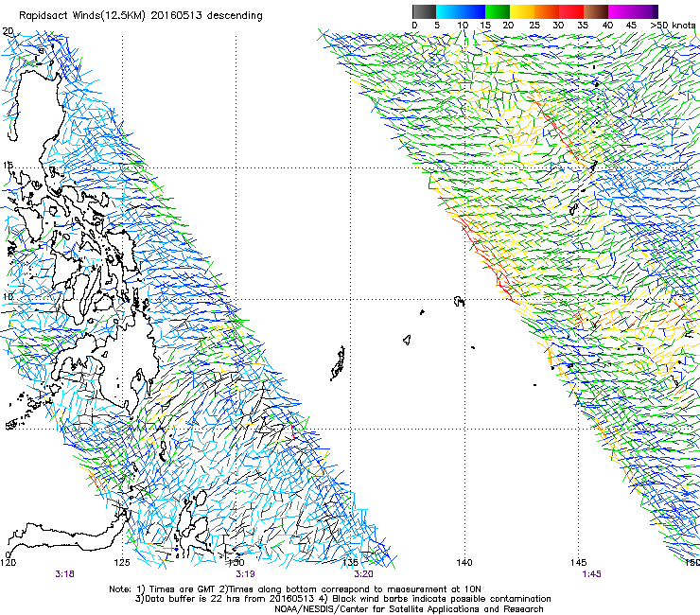700x615 pixels.
Task: Click the '20' latitude label at top left
Action: pos(8,31)
